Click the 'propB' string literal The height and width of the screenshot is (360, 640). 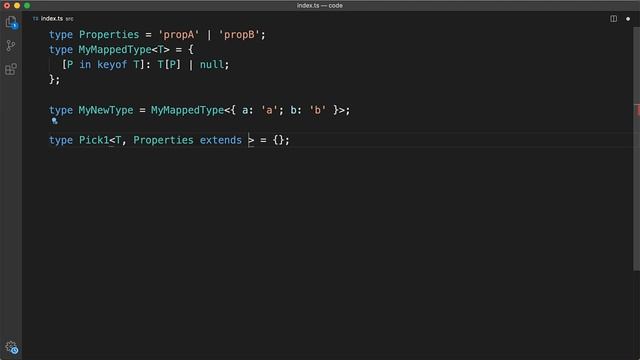point(239,35)
